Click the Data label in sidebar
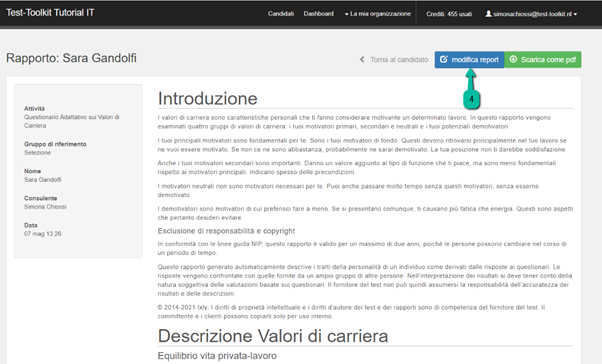 [x=31, y=225]
